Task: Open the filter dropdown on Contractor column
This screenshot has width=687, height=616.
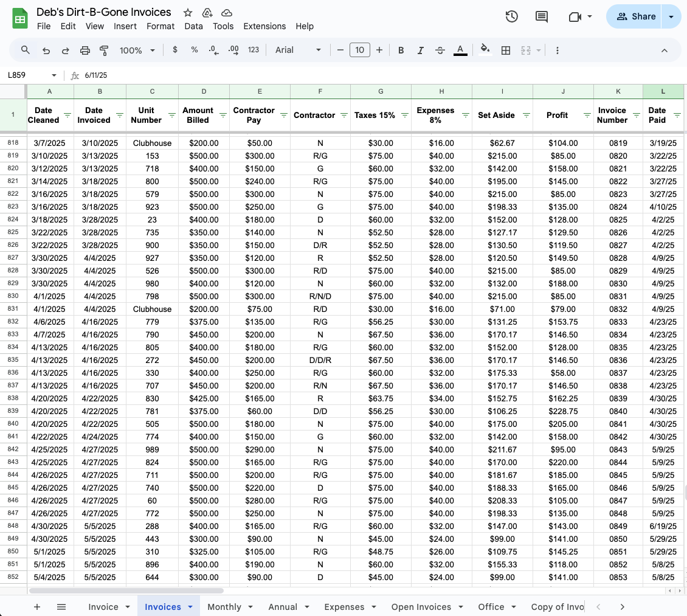Action: click(x=345, y=116)
